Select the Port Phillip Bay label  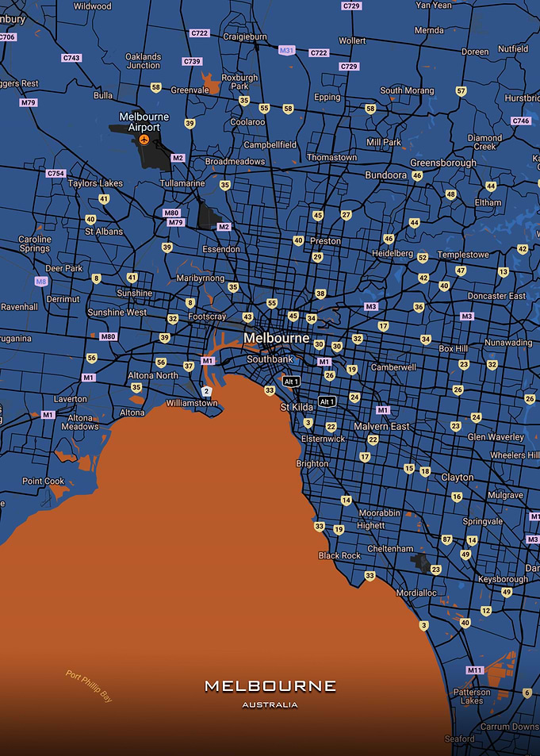(89, 686)
